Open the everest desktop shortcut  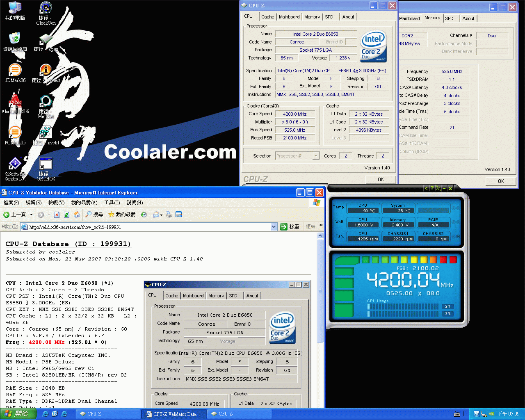[x=46, y=73]
